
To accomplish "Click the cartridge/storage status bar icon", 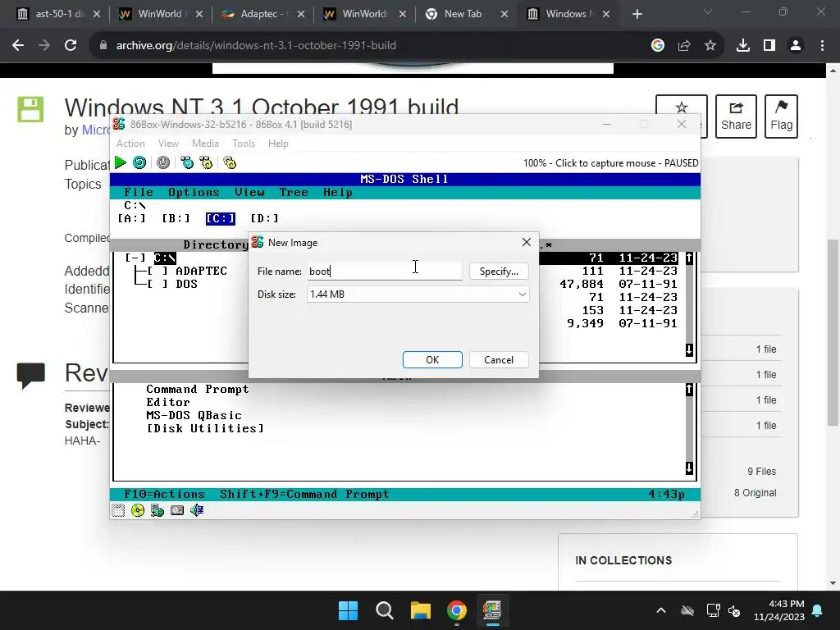I will click(x=177, y=510).
